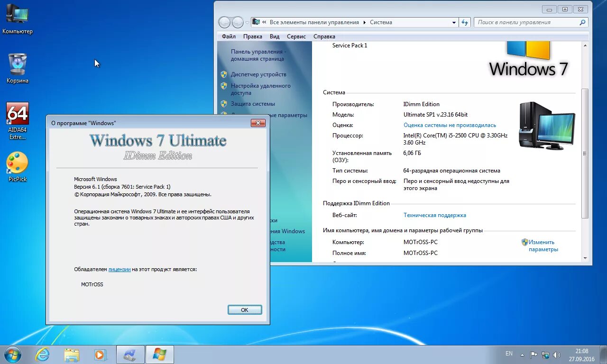Open the Файл menu
The image size is (607, 364).
tap(229, 36)
